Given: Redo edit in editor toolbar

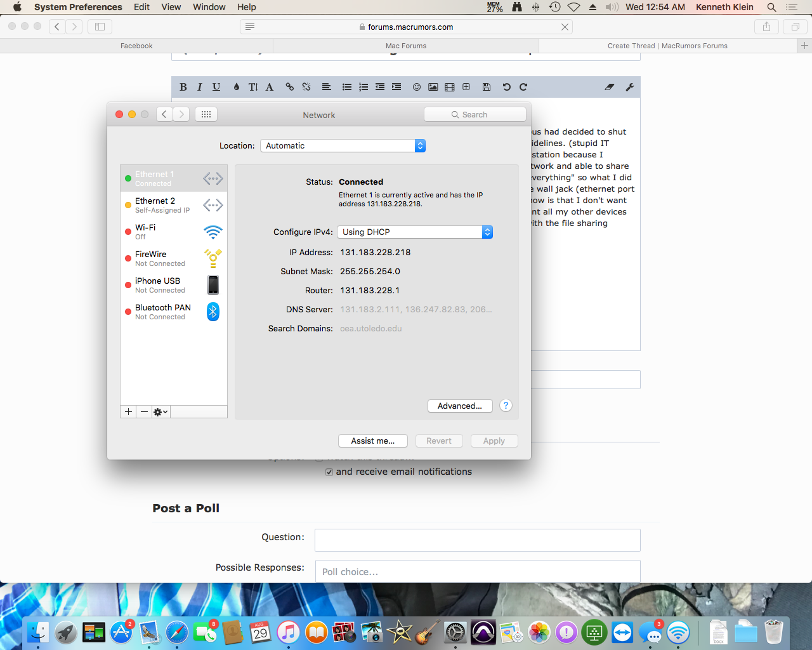Looking at the screenshot, I should point(523,87).
